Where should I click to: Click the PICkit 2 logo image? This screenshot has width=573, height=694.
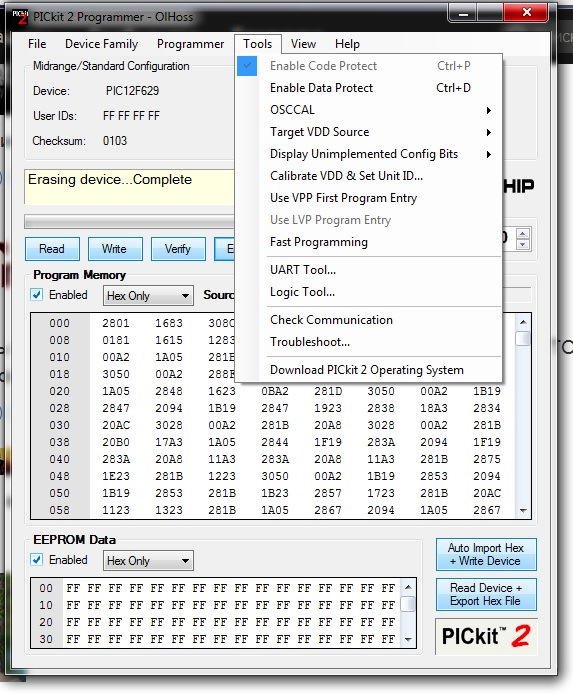coord(486,636)
